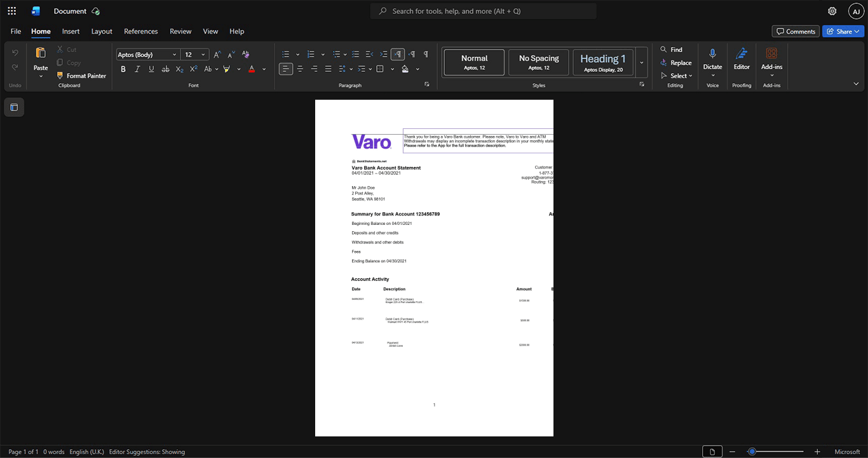Toggle Italic formatting
This screenshot has width=868, height=458.
coord(137,69)
